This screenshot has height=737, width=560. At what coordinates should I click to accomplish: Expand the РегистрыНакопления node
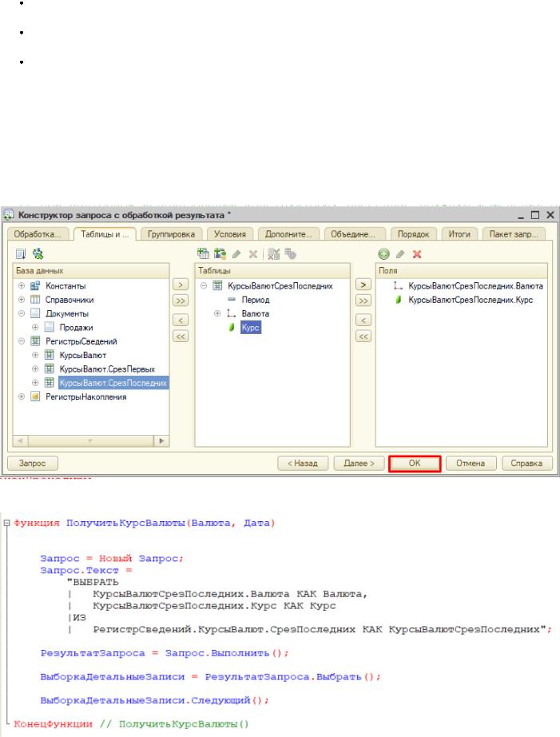tap(18, 397)
